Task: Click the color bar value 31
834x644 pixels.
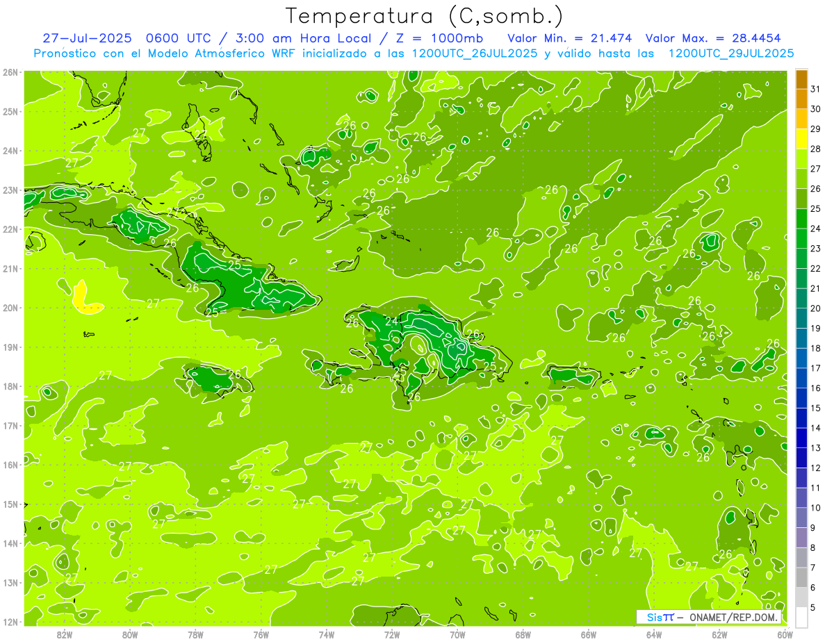Action: 816,89
